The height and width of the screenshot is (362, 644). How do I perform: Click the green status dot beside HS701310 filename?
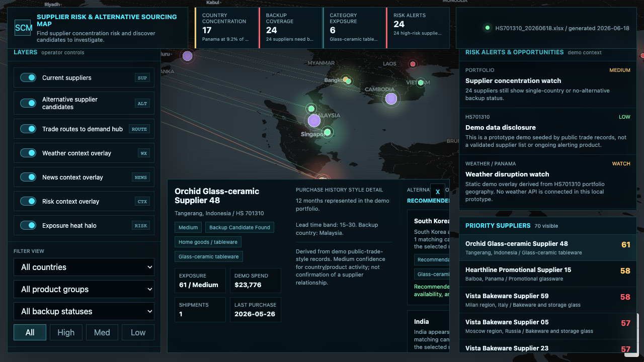487,28
